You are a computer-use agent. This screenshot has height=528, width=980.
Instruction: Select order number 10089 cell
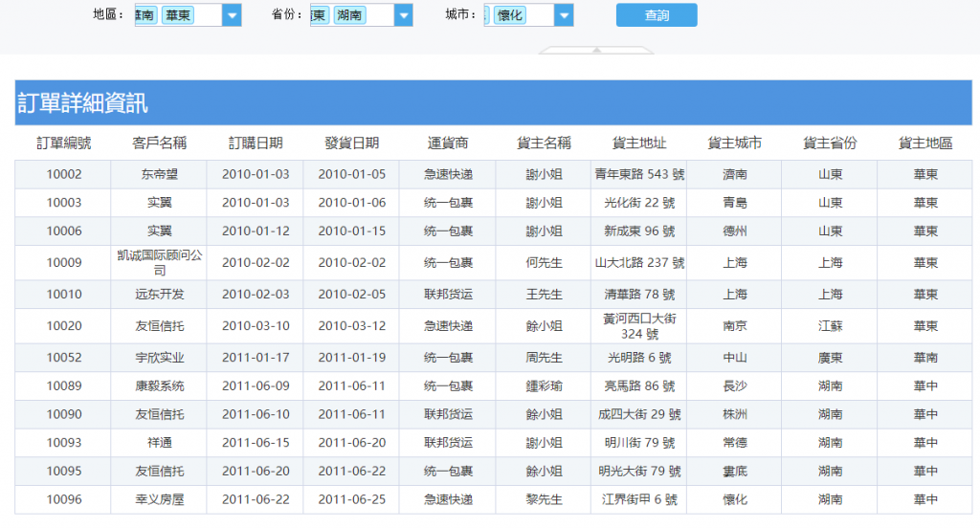63,386
